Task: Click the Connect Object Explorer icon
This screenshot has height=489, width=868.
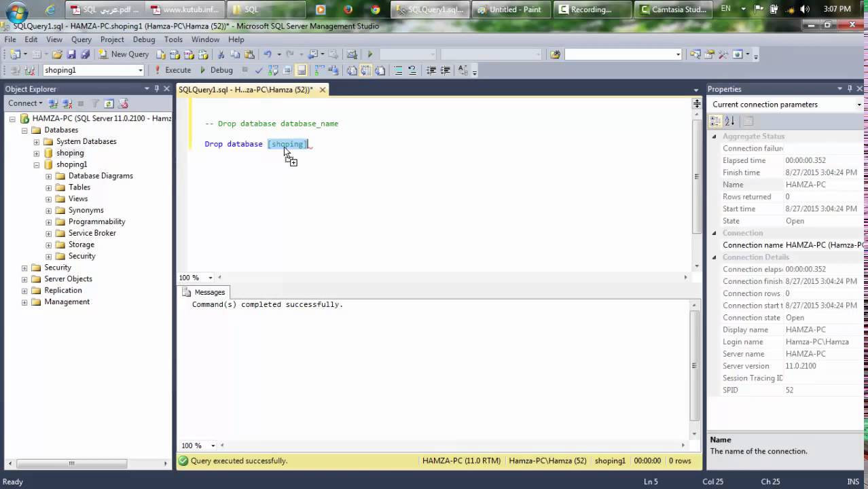Action: coord(53,103)
